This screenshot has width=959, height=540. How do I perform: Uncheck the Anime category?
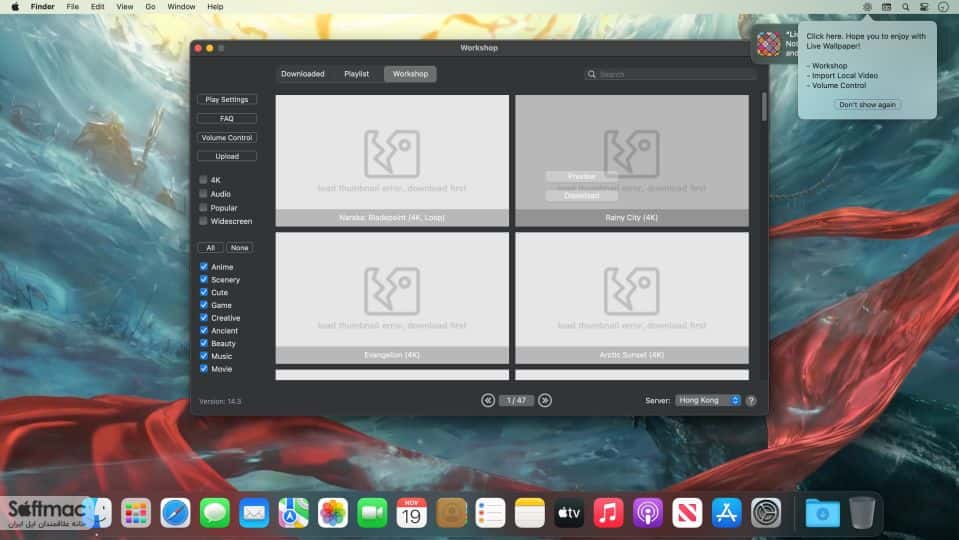point(204,267)
